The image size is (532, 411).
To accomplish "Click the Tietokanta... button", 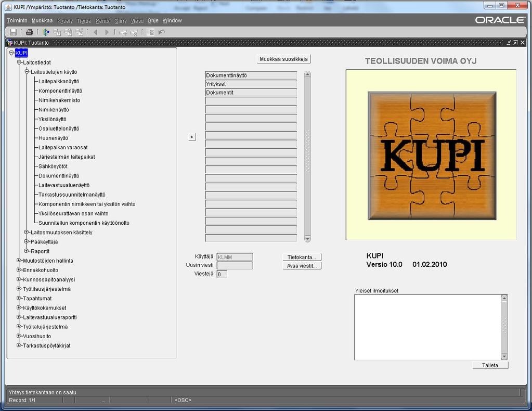I will tap(302, 257).
